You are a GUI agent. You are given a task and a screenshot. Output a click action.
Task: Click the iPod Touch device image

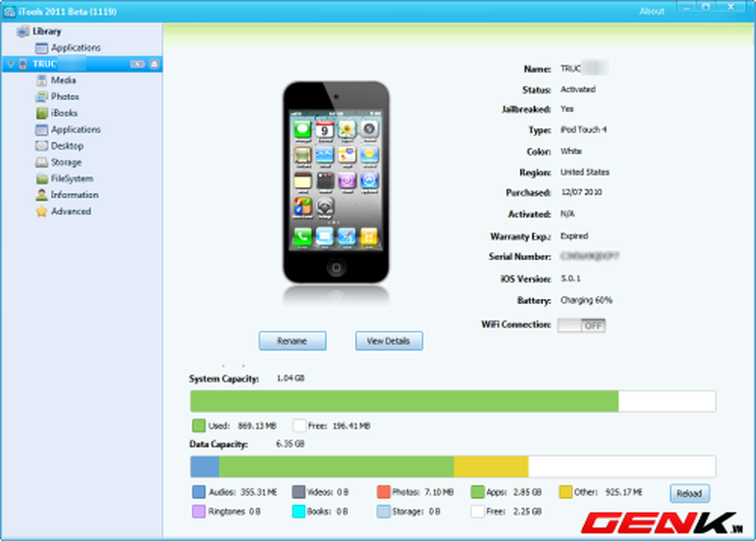(336, 182)
